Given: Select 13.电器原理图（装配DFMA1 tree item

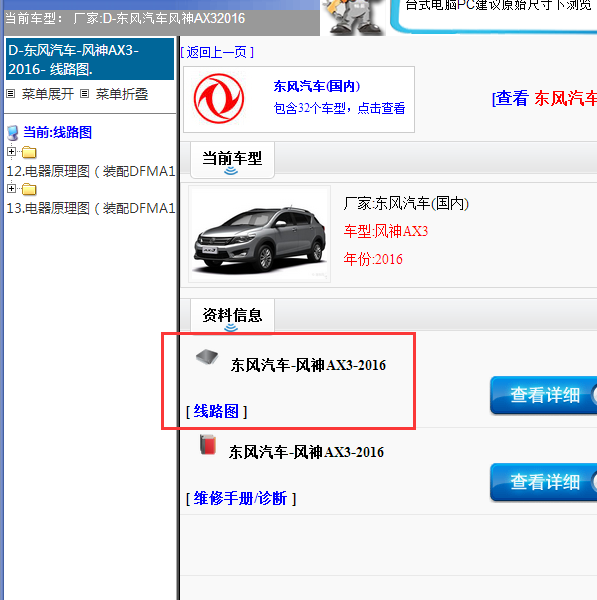Looking at the screenshot, I should click(91, 208).
